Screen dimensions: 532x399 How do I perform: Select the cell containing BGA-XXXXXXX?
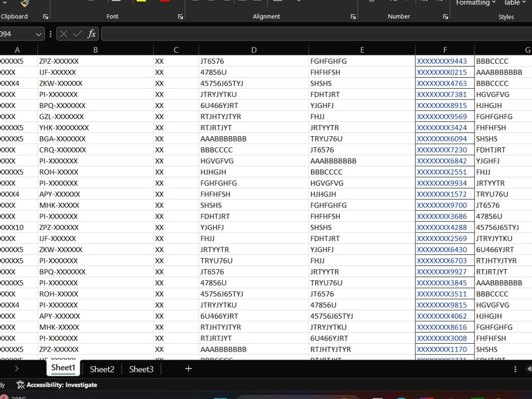pos(95,139)
